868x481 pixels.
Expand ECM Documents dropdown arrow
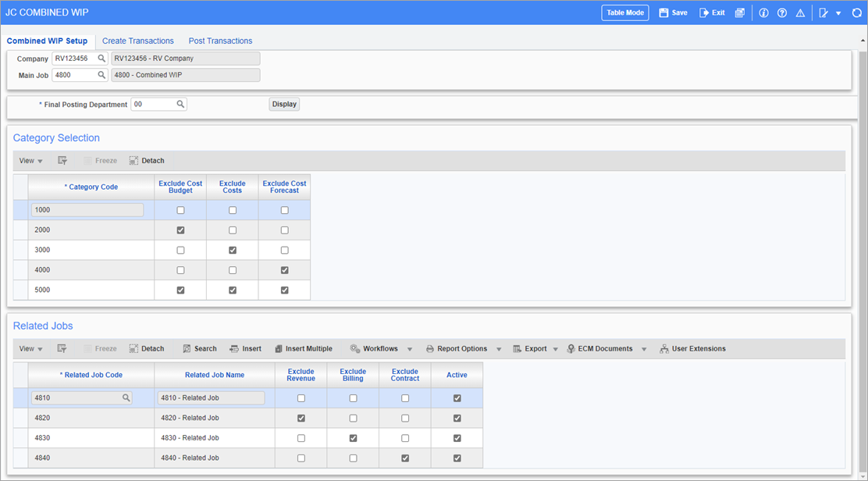coord(644,349)
